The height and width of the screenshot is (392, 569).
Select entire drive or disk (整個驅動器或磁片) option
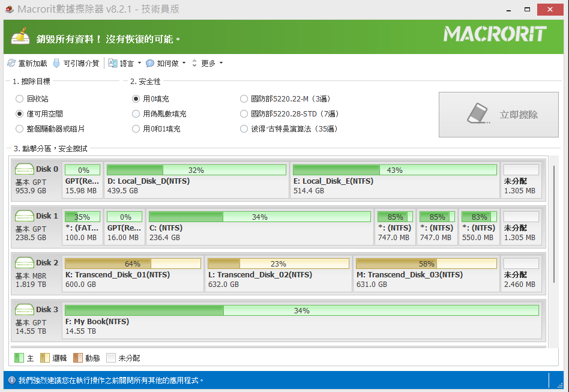(x=20, y=128)
